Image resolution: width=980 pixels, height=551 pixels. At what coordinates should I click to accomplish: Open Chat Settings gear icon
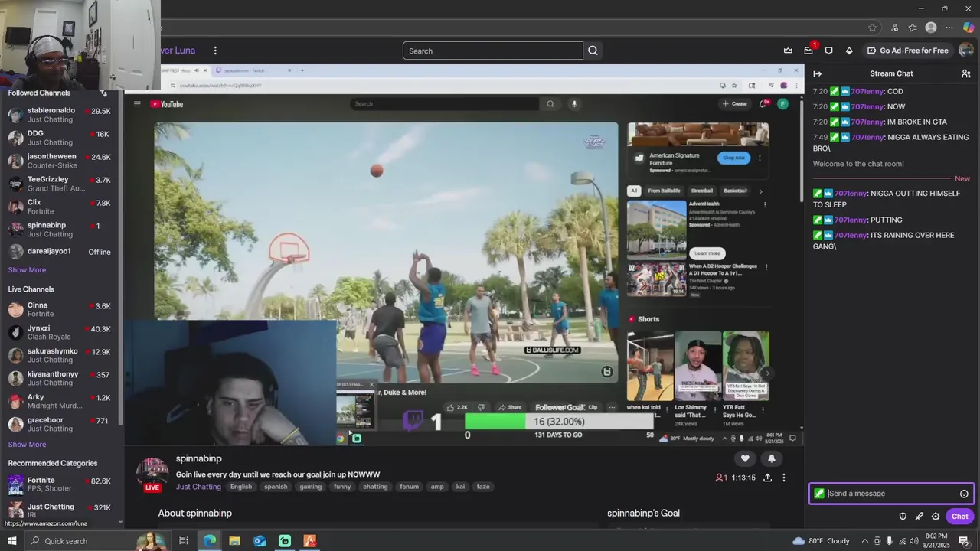tap(936, 517)
